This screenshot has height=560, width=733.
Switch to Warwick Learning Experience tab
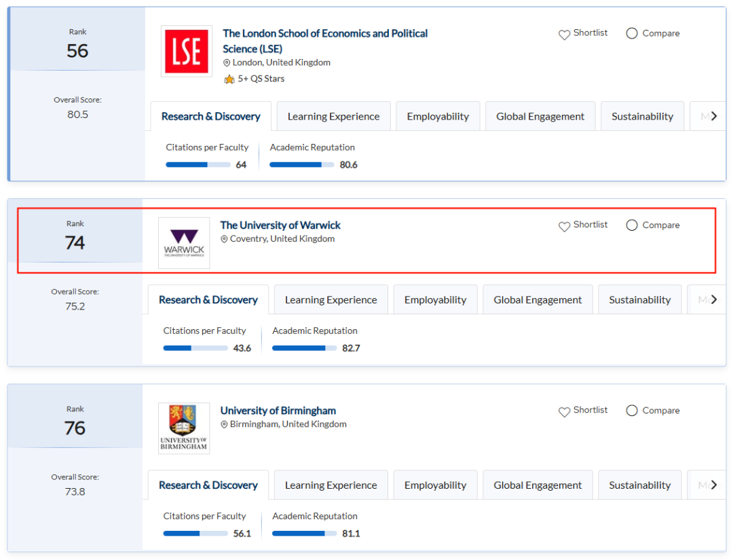[331, 299]
